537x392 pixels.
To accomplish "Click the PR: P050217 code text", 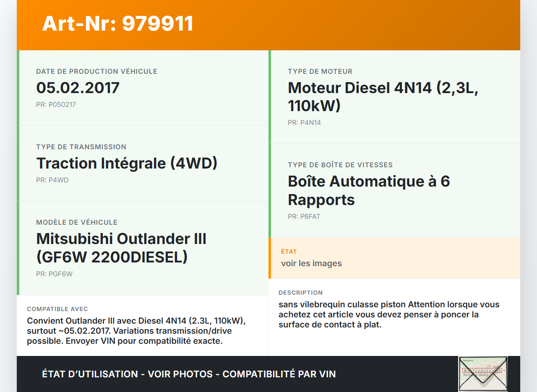I will click(56, 104).
